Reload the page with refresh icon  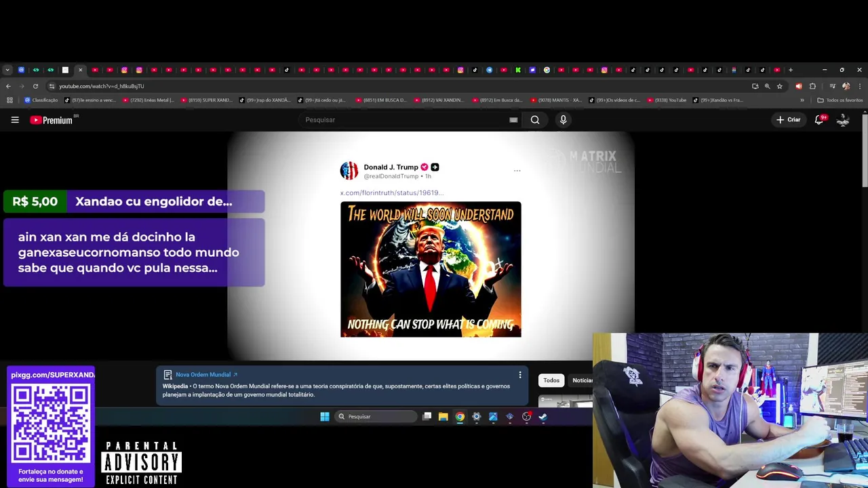35,86
